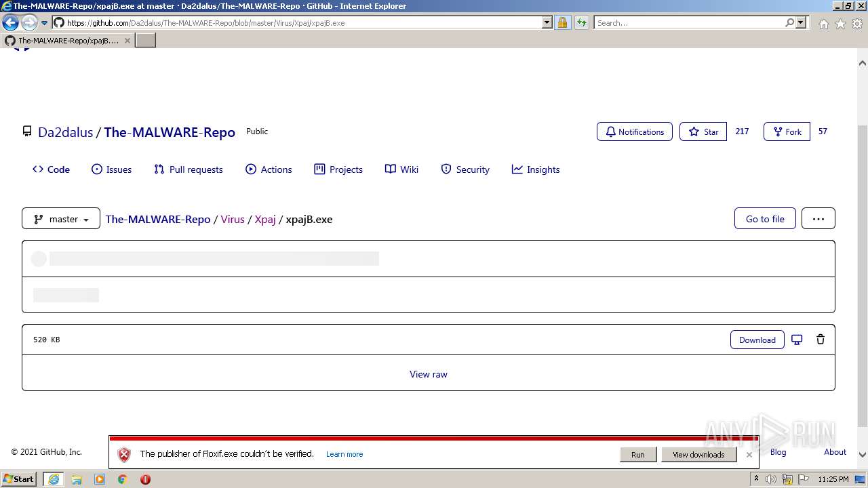Click the volume speaker tray icon
This screenshot has width=868, height=488.
point(771,479)
